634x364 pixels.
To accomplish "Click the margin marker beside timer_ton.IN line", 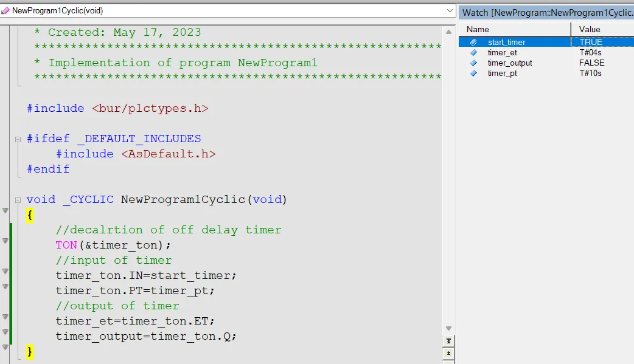I will [x=5, y=271].
